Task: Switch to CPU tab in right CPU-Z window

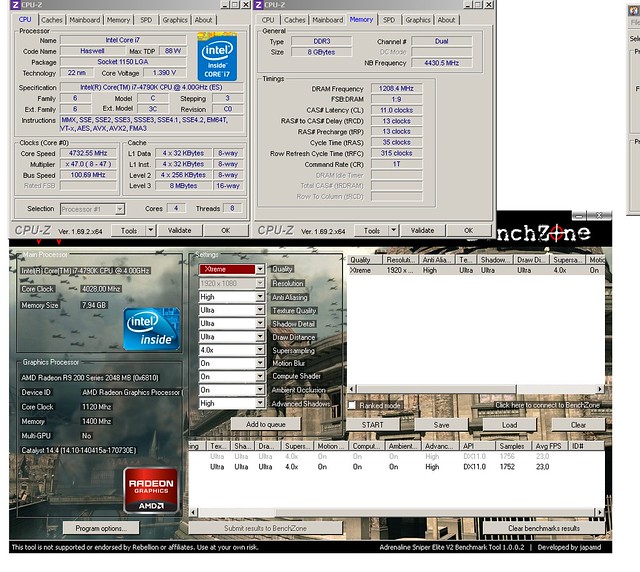Action: pos(268,20)
